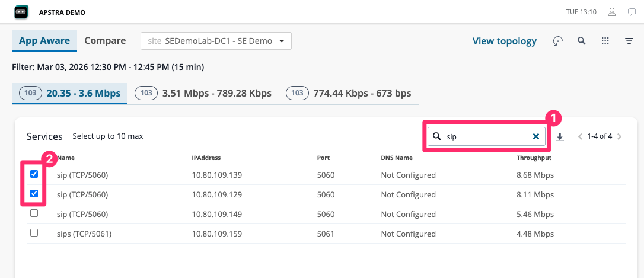644x278 pixels.
Task: Open the chat feedback icon
Action: point(632,12)
